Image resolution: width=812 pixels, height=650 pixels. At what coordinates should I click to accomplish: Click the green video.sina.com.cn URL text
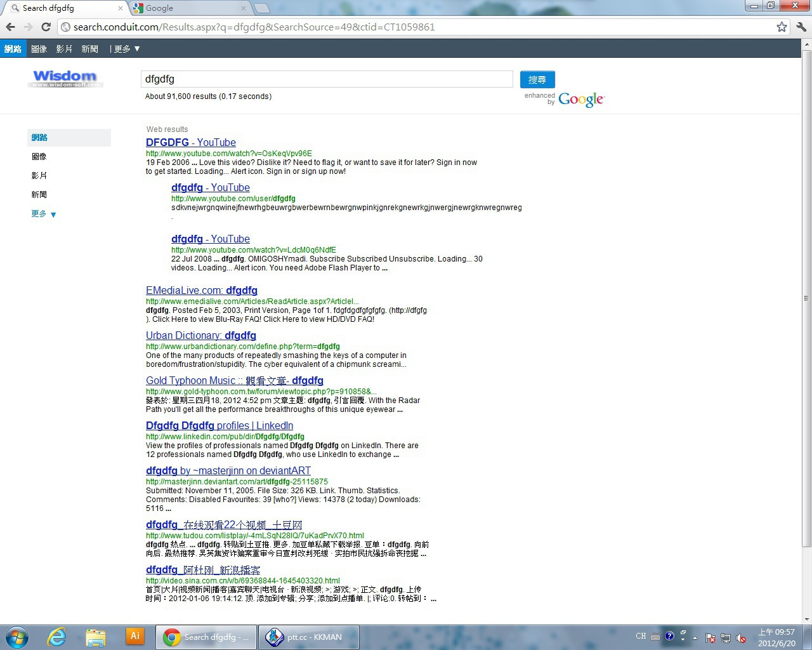pyautogui.click(x=243, y=581)
